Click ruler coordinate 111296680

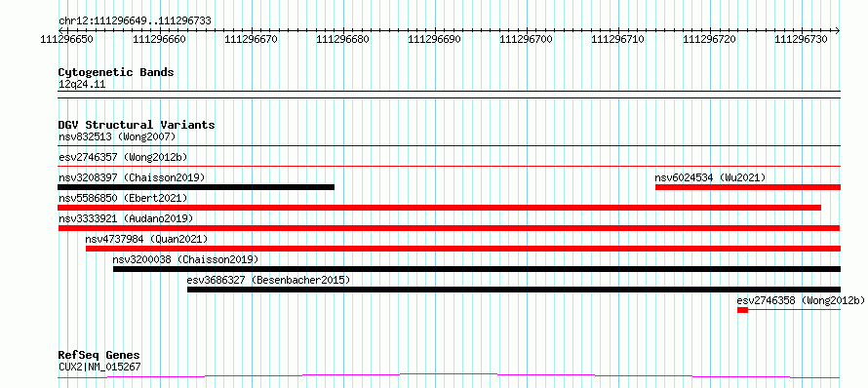342,39
